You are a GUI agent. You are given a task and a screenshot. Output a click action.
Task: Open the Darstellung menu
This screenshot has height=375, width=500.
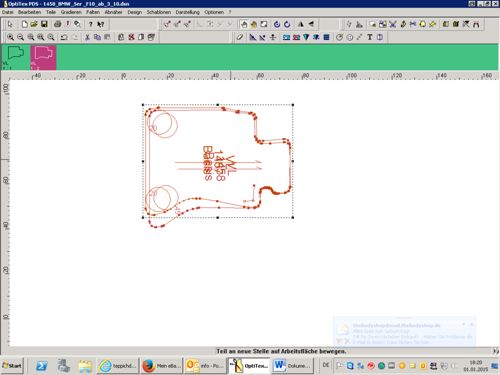(188, 12)
